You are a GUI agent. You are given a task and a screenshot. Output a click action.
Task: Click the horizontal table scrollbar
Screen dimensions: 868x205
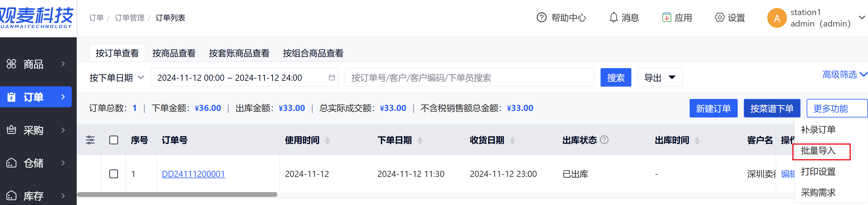177,195
